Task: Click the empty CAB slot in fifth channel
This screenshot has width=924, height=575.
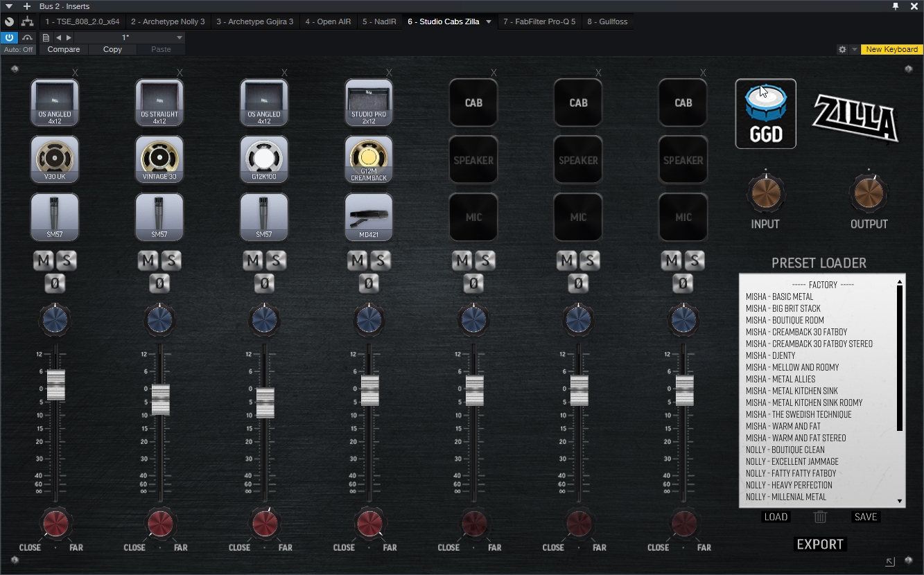Action: (x=473, y=103)
